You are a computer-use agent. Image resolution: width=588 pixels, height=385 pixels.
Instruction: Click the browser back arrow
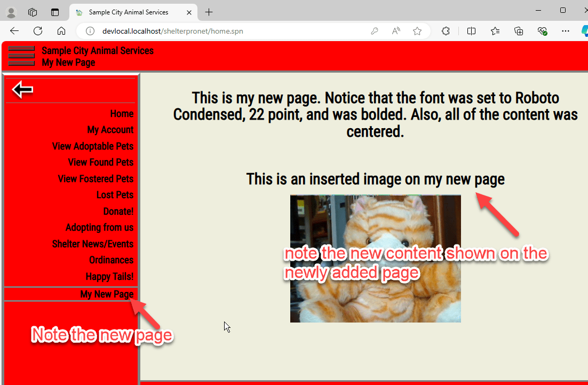[14, 31]
